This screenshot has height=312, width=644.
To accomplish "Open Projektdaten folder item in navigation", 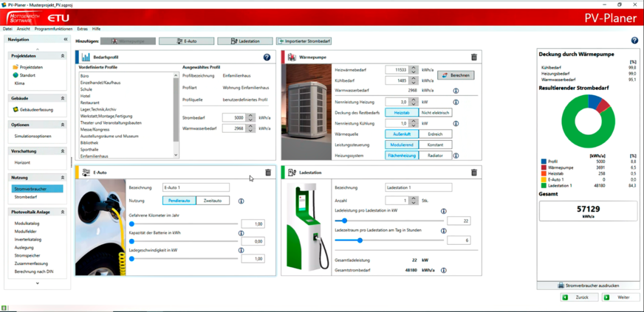I will pyautogui.click(x=27, y=67).
